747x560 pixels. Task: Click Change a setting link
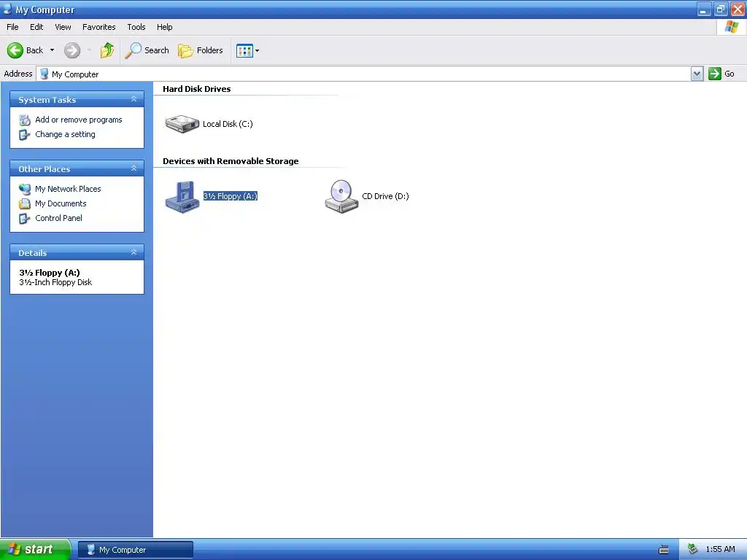point(65,134)
